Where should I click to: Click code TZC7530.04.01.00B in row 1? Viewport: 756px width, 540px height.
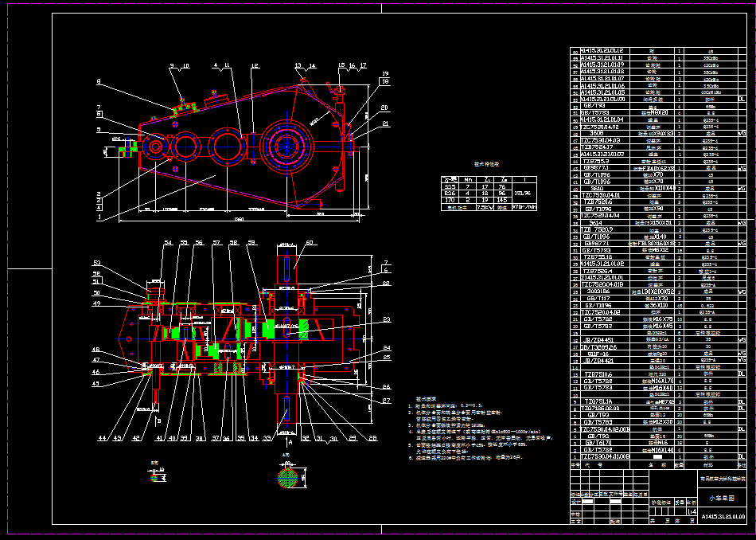[605, 456]
